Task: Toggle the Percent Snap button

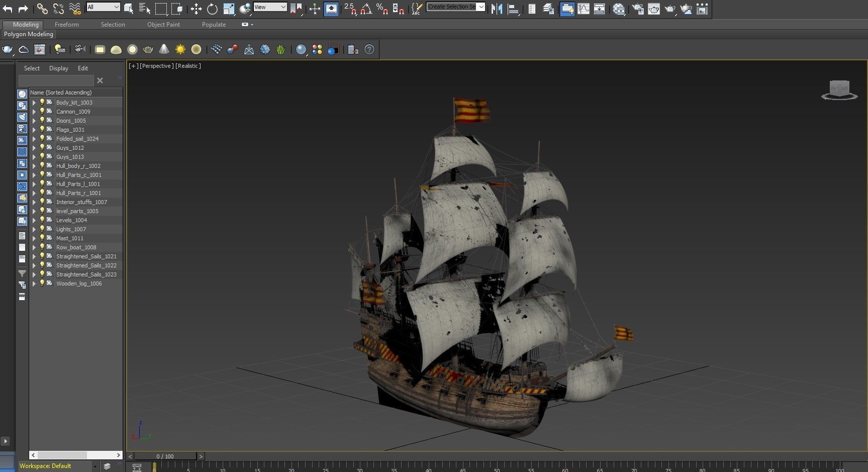Action: tap(382, 9)
